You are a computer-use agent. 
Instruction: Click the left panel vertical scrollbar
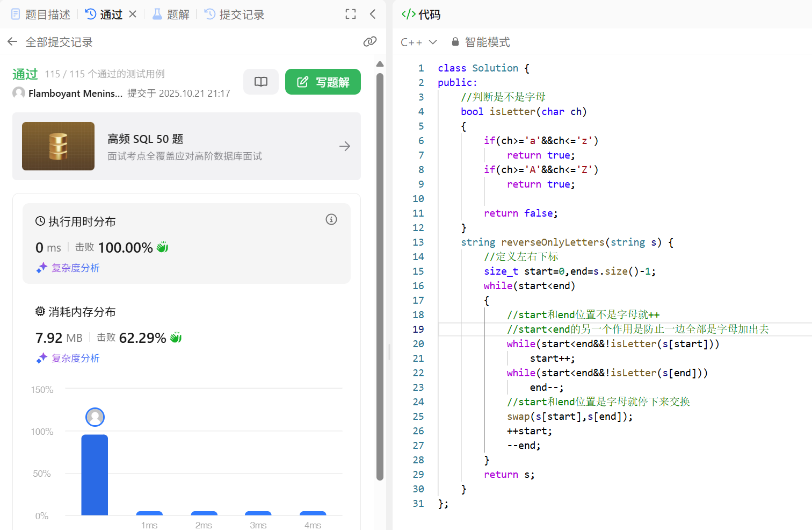tap(380, 276)
